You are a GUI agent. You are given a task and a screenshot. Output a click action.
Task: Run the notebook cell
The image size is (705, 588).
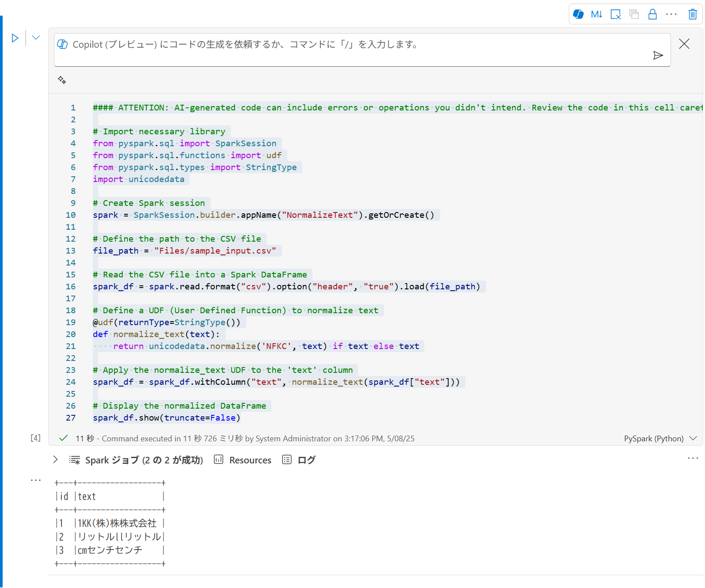click(x=15, y=38)
